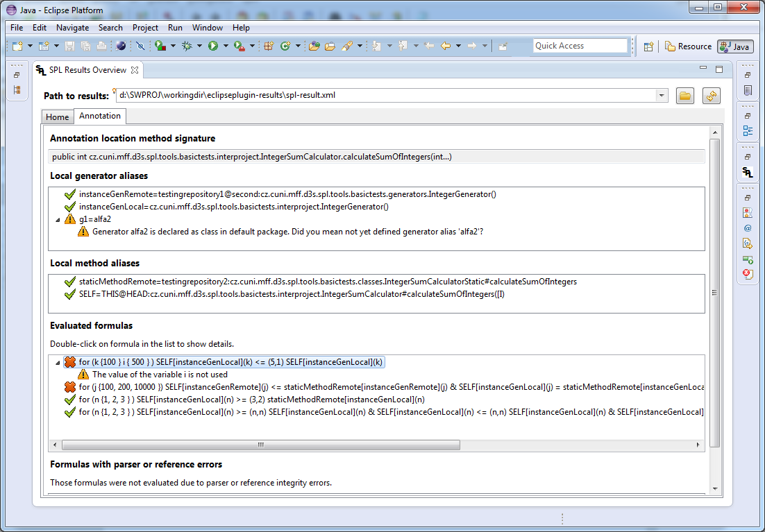Open the File menu

pos(17,28)
